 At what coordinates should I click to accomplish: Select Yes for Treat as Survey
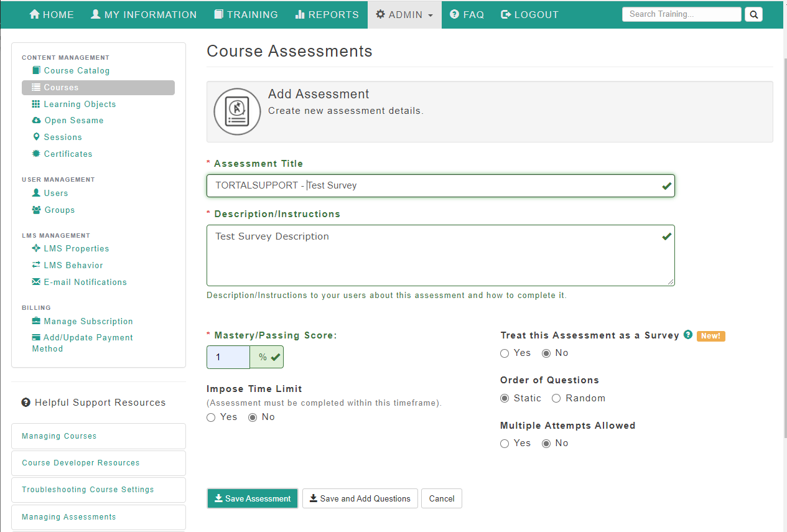(x=505, y=353)
